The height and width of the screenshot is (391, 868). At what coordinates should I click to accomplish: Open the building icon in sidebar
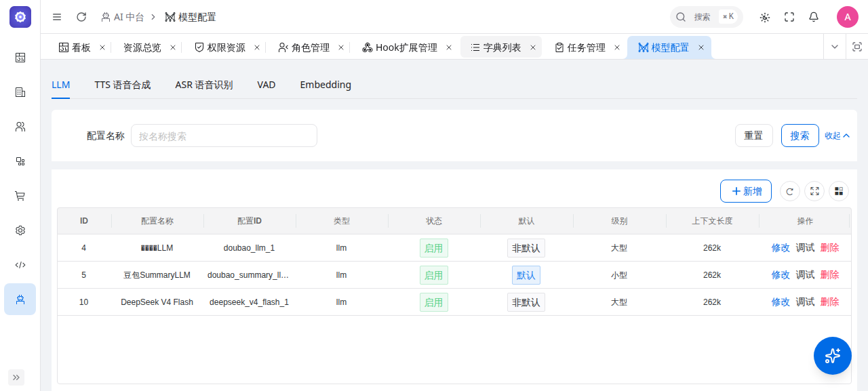[20, 92]
